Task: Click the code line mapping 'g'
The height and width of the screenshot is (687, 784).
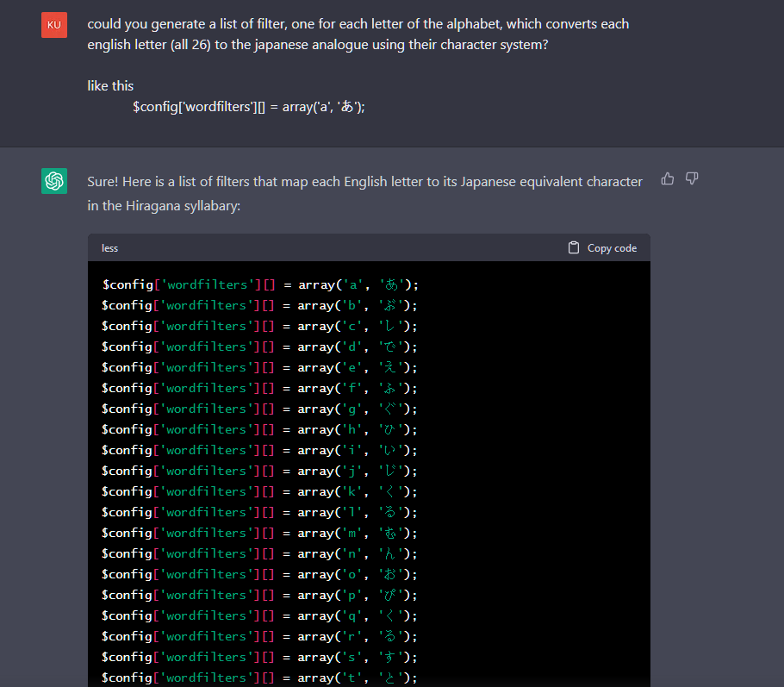Action: 259,409
